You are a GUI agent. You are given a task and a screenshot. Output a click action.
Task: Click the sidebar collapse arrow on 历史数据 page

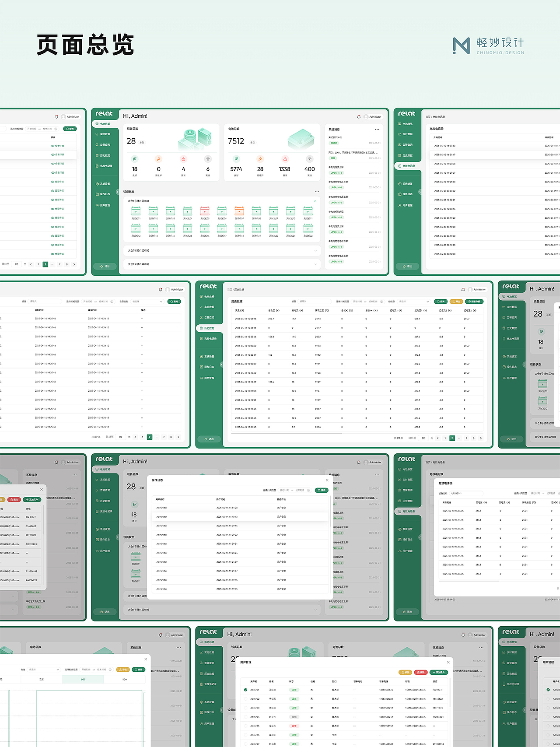pos(221,365)
